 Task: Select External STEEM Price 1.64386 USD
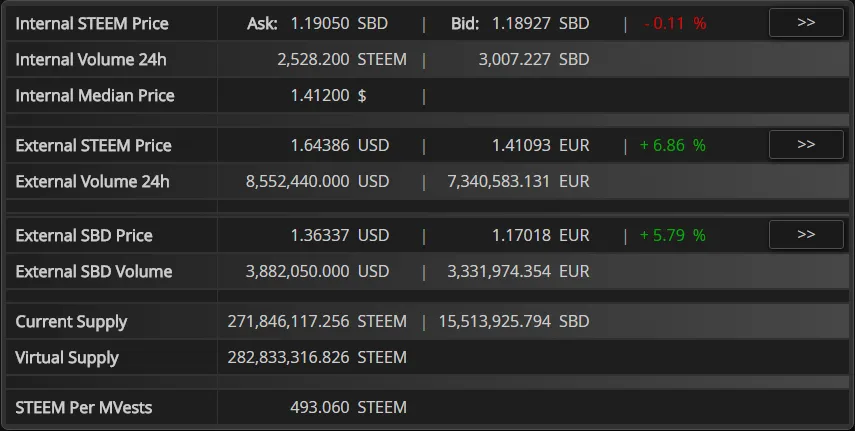point(340,145)
